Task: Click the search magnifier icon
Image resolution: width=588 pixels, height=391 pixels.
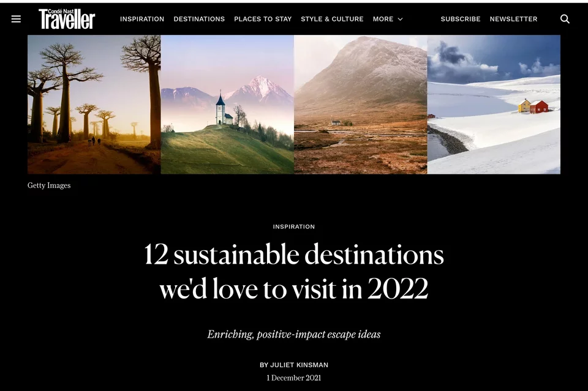Action: point(565,19)
